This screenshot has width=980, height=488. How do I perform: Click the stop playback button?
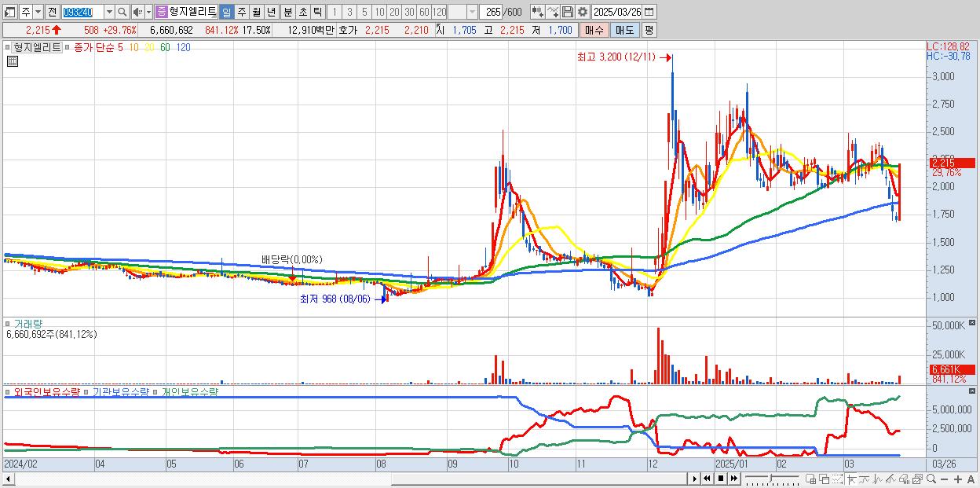(721, 479)
